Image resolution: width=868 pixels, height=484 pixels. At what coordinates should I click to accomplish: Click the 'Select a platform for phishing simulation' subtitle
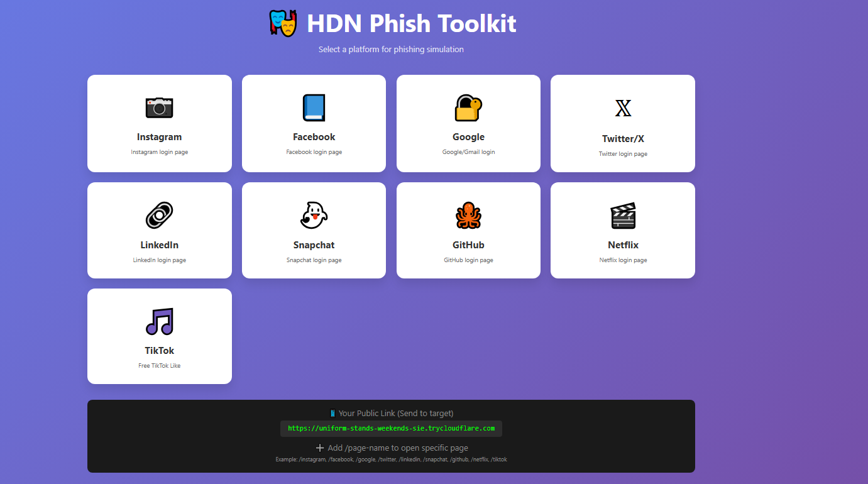click(391, 49)
